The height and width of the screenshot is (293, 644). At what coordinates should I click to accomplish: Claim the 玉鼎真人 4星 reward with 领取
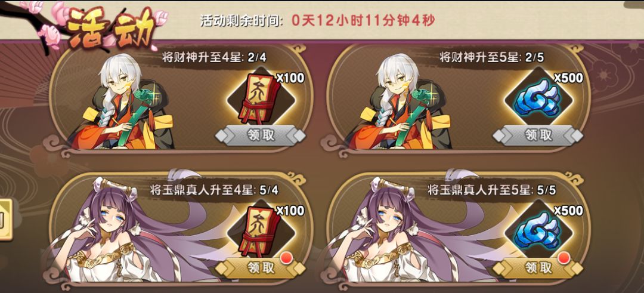point(261,268)
